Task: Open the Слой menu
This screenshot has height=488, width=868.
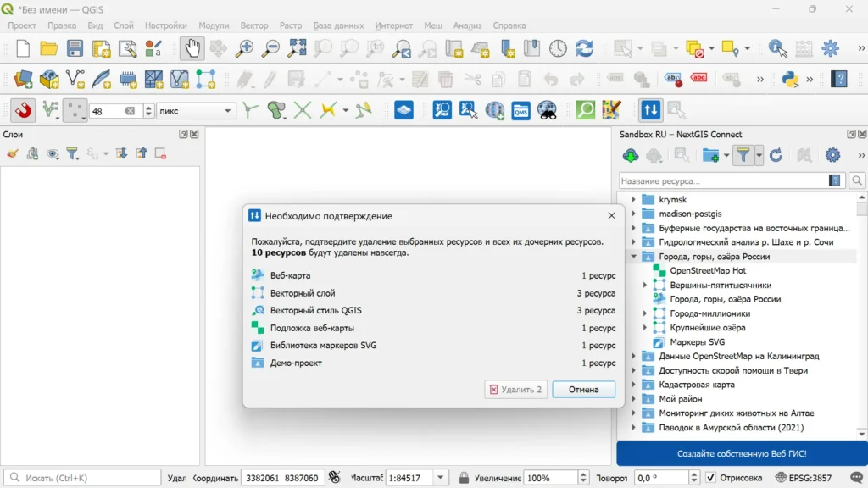Action: (124, 25)
